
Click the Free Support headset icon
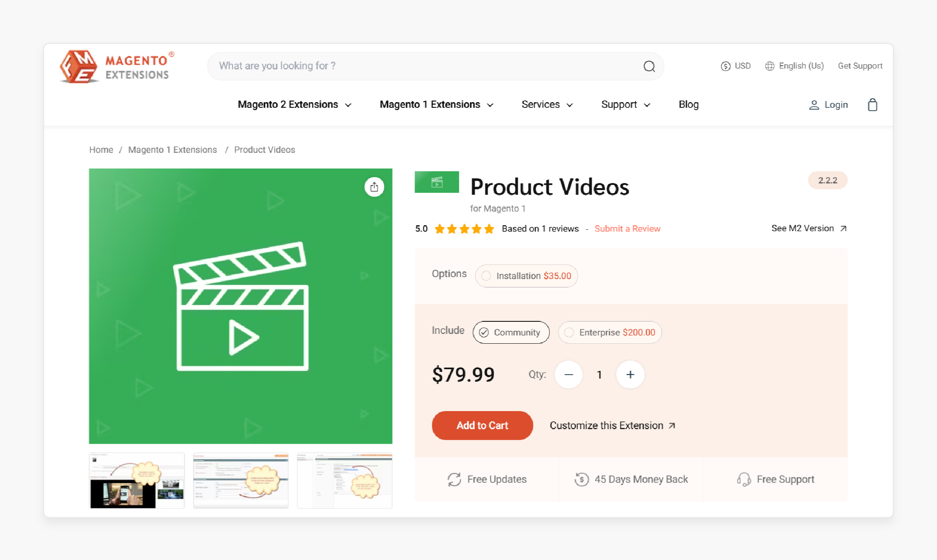tap(742, 479)
